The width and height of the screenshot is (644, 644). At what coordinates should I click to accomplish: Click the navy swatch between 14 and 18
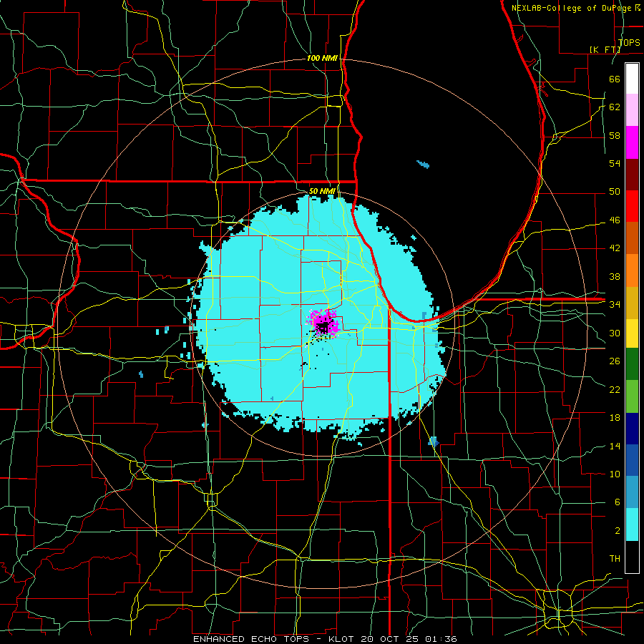pyautogui.click(x=632, y=429)
